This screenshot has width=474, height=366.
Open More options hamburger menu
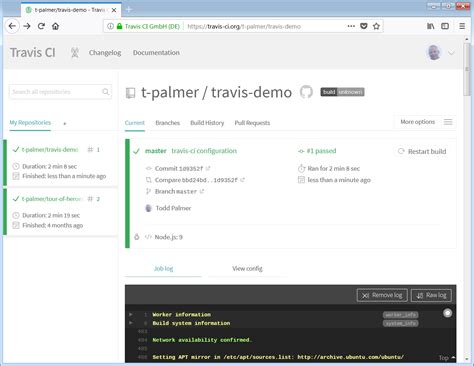point(448,122)
